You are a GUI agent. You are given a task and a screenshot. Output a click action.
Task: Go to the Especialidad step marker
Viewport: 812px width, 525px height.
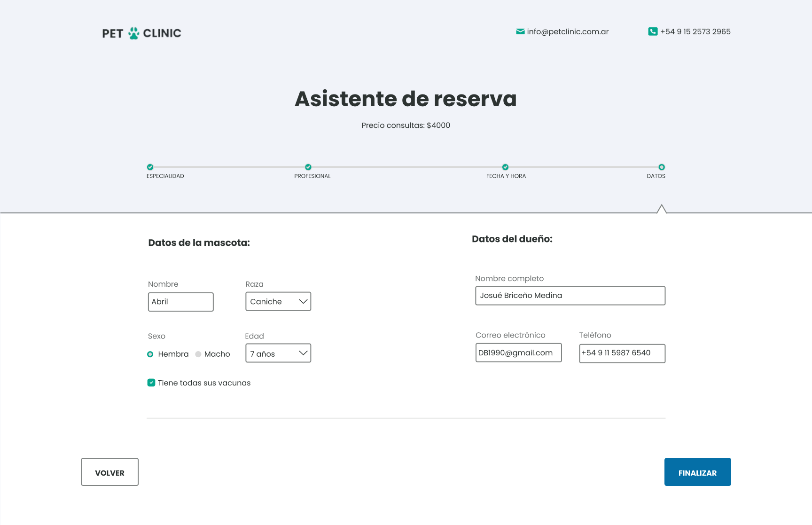[150, 167]
